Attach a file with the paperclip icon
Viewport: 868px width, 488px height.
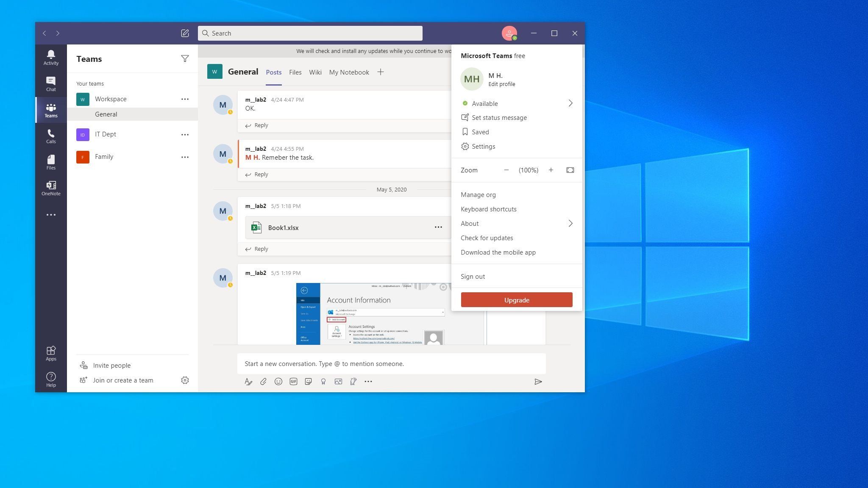coord(263,382)
